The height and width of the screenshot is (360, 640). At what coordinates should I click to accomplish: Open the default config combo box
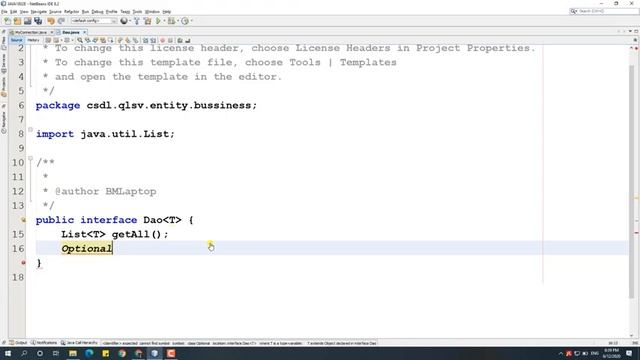[94, 21]
